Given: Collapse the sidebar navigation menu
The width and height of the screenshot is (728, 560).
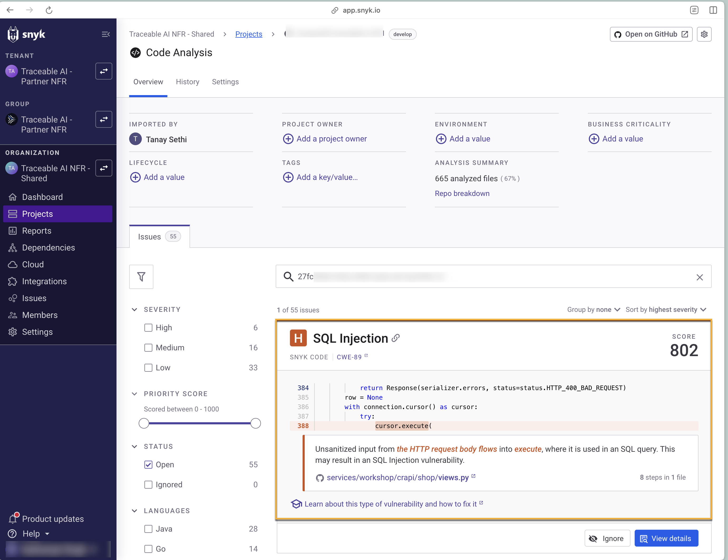Looking at the screenshot, I should point(106,34).
